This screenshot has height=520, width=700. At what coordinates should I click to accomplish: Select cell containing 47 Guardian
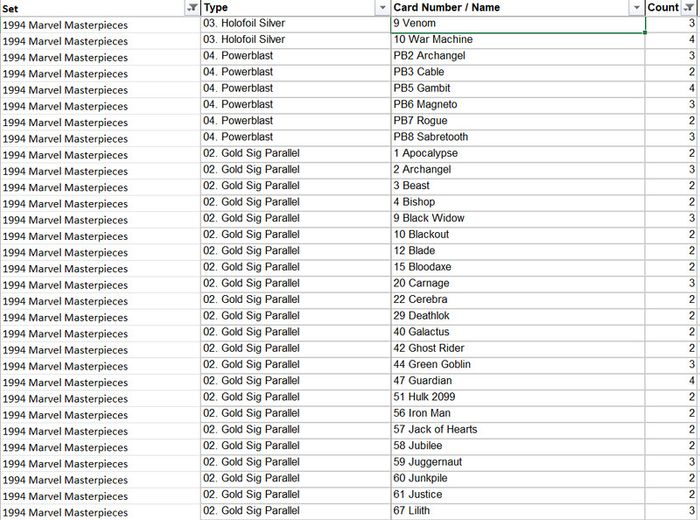[x=518, y=382]
